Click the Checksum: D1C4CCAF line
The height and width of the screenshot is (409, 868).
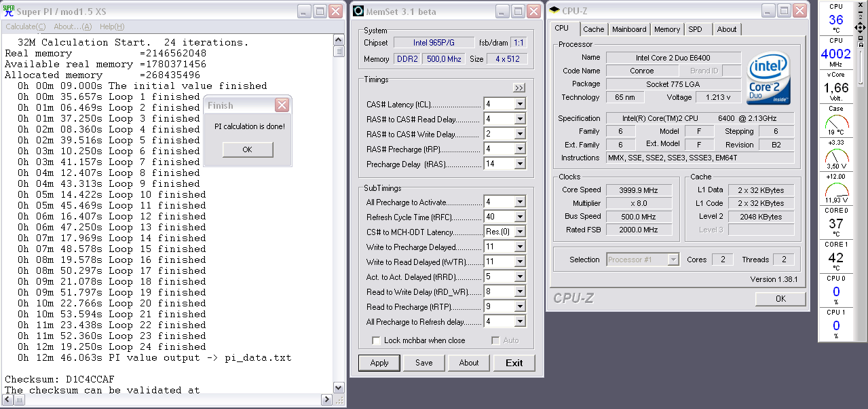(x=60, y=379)
